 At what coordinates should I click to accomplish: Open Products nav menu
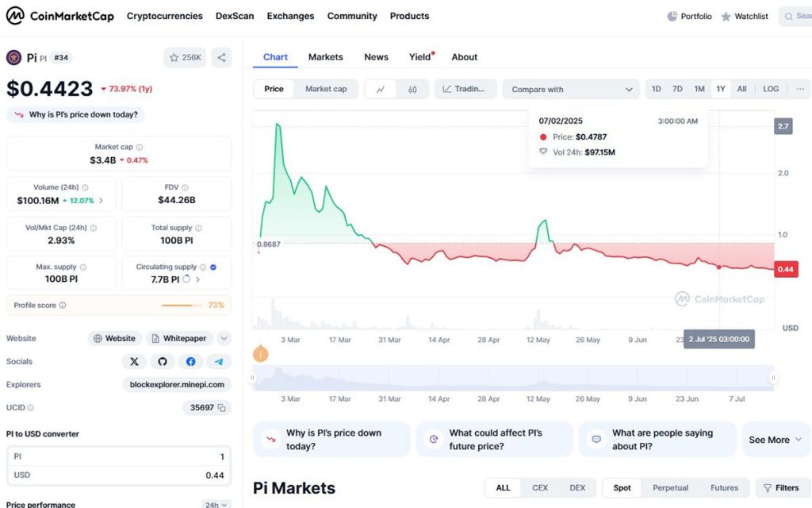click(x=410, y=16)
